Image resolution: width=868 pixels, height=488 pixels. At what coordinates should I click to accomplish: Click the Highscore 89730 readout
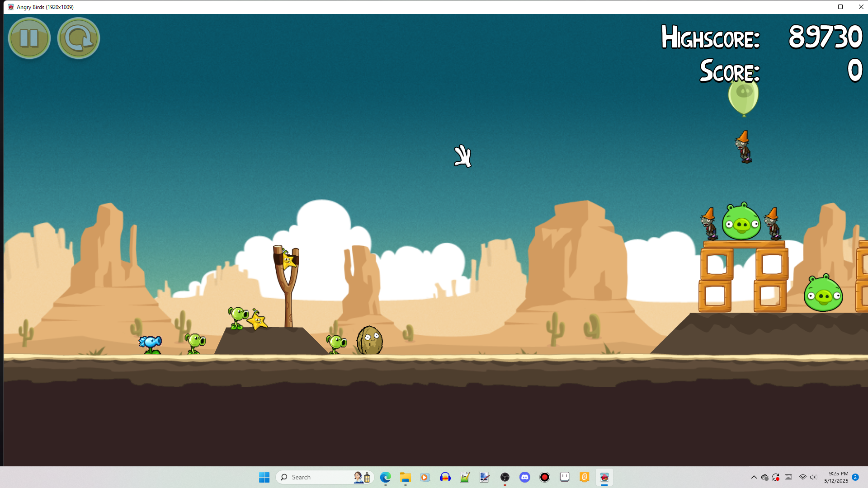click(x=762, y=37)
